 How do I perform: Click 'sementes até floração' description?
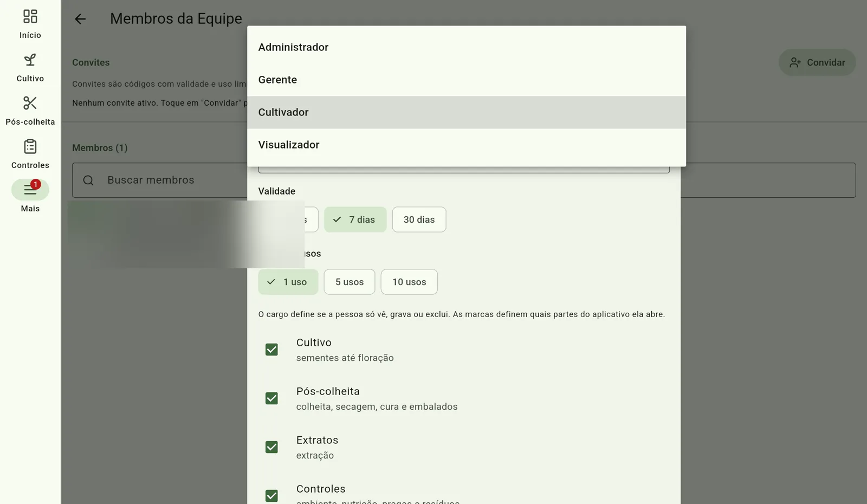click(345, 358)
